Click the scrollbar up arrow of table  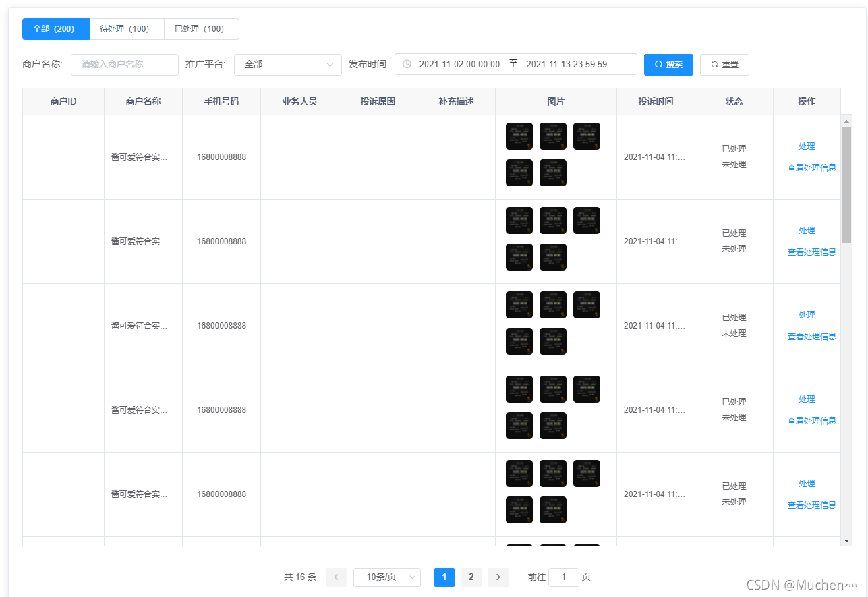(846, 121)
